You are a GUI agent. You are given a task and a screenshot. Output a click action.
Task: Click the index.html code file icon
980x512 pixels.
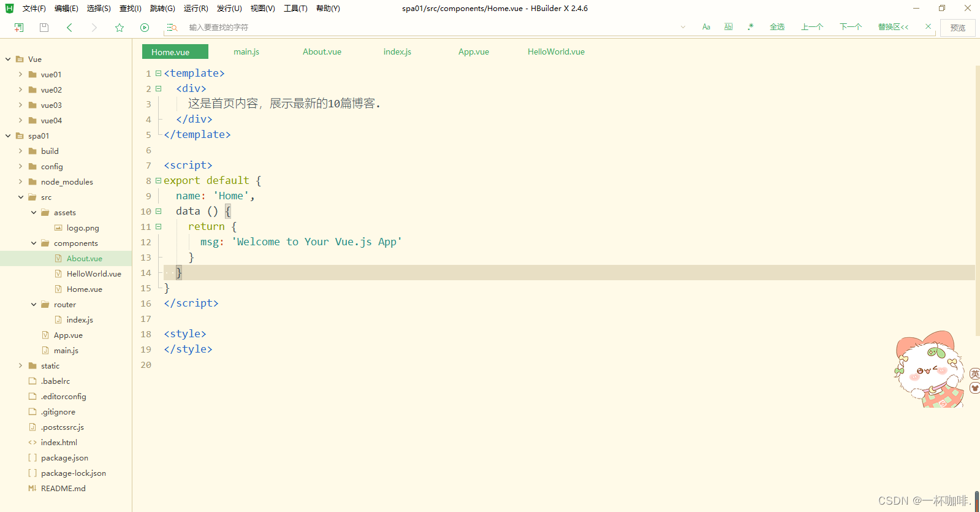(32, 443)
